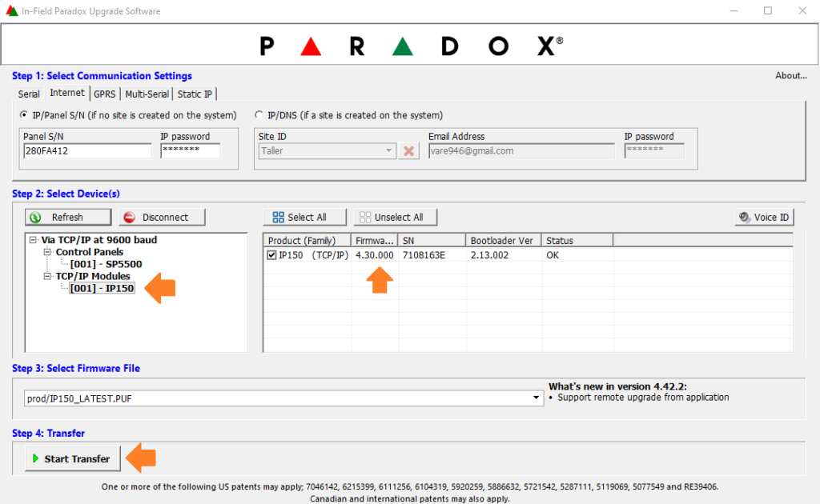The width and height of the screenshot is (820, 504).
Task: Click the IP password field beside Email Address
Action: [x=654, y=151]
